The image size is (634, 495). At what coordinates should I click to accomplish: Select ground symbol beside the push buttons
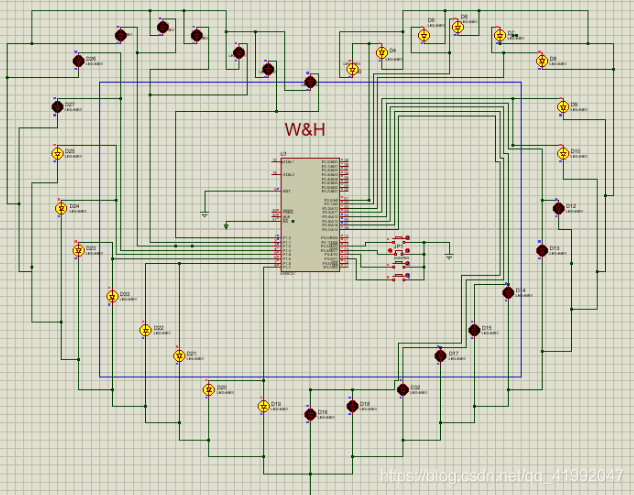[x=449, y=256]
